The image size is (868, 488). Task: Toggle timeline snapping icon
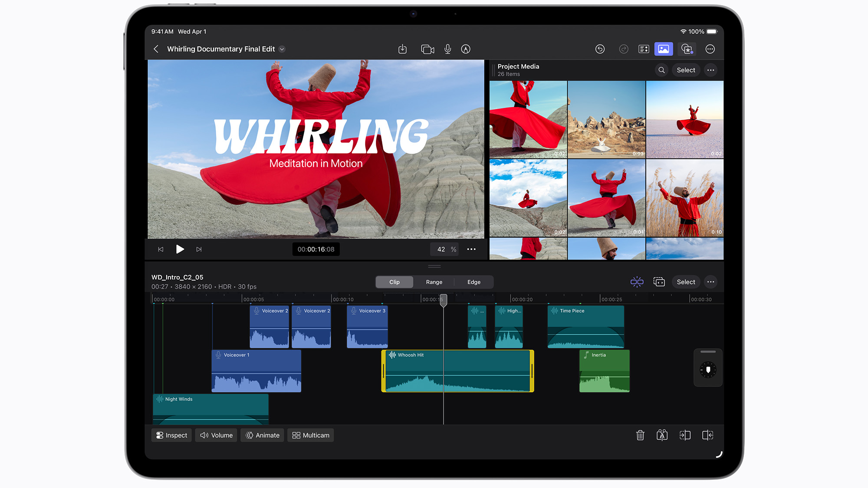(637, 282)
